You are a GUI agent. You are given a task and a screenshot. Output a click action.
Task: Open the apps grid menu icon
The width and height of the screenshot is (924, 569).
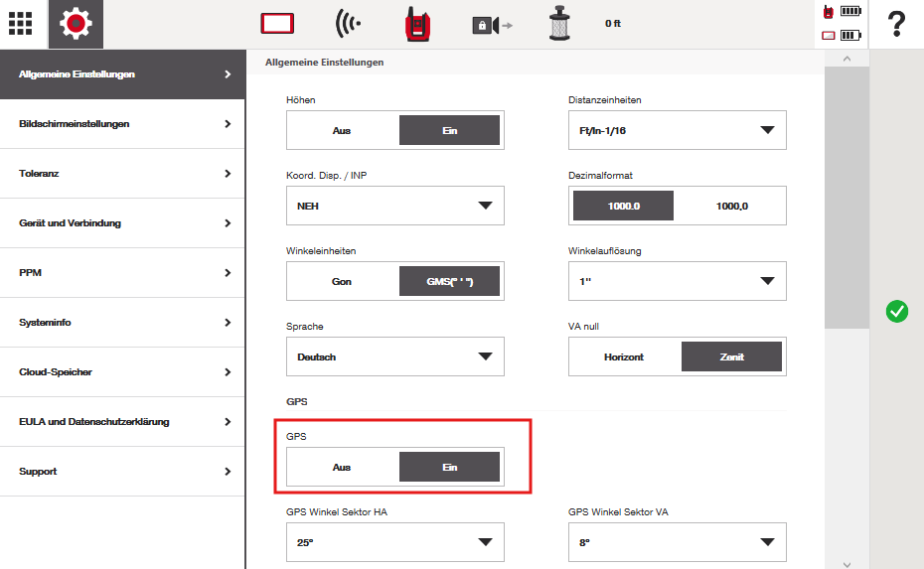click(20, 24)
